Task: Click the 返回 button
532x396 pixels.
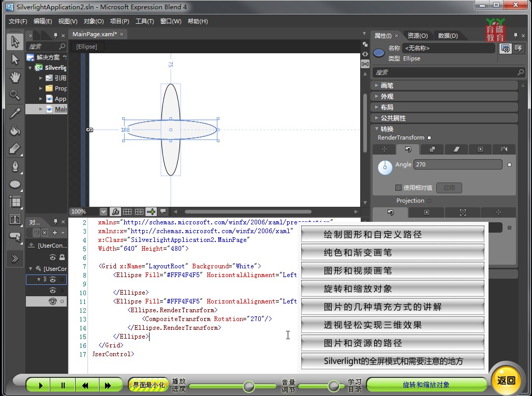Action: tap(506, 380)
